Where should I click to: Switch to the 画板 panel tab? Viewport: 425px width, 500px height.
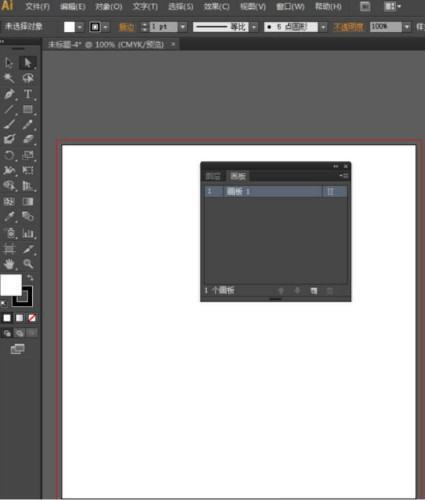pos(238,176)
